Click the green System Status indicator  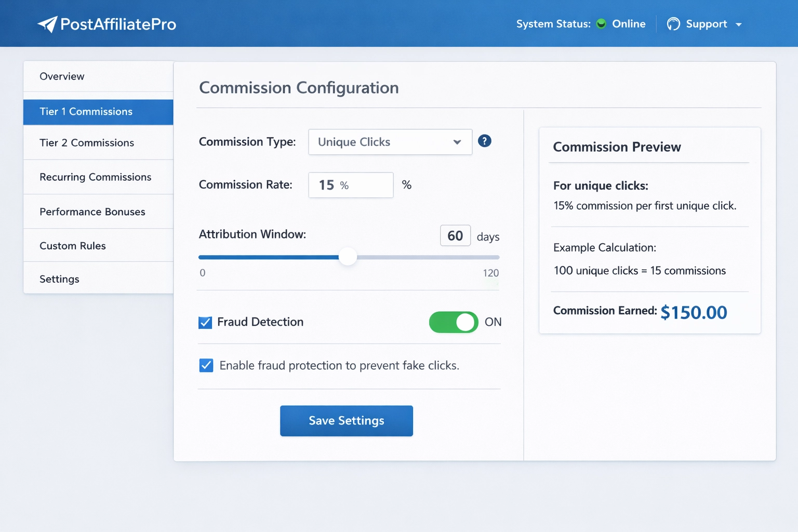(x=601, y=23)
